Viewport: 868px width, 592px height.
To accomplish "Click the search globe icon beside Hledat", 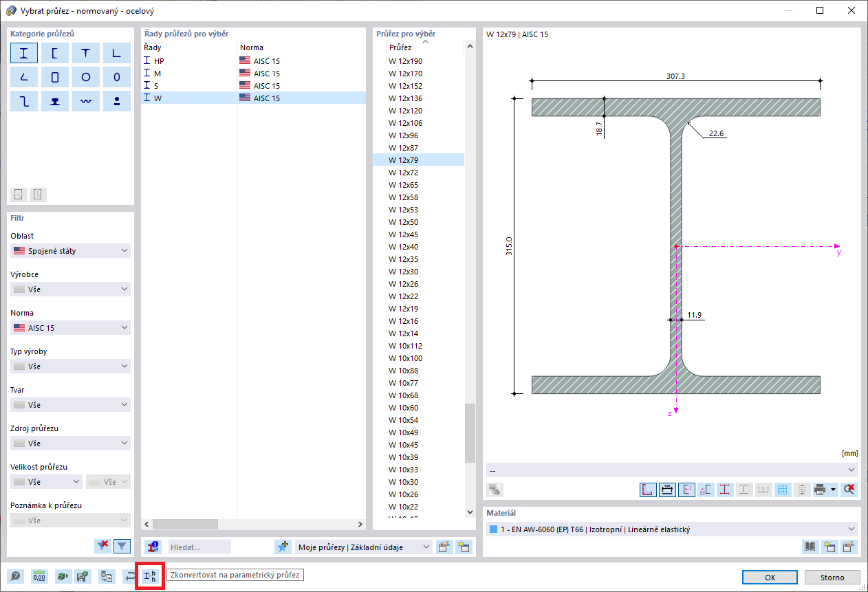I will coord(153,547).
